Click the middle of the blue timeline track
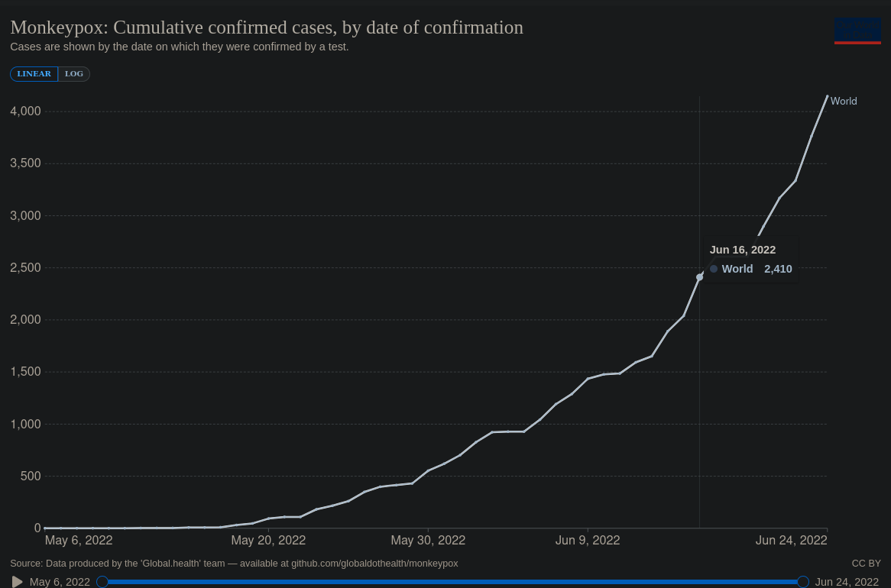 (452, 582)
